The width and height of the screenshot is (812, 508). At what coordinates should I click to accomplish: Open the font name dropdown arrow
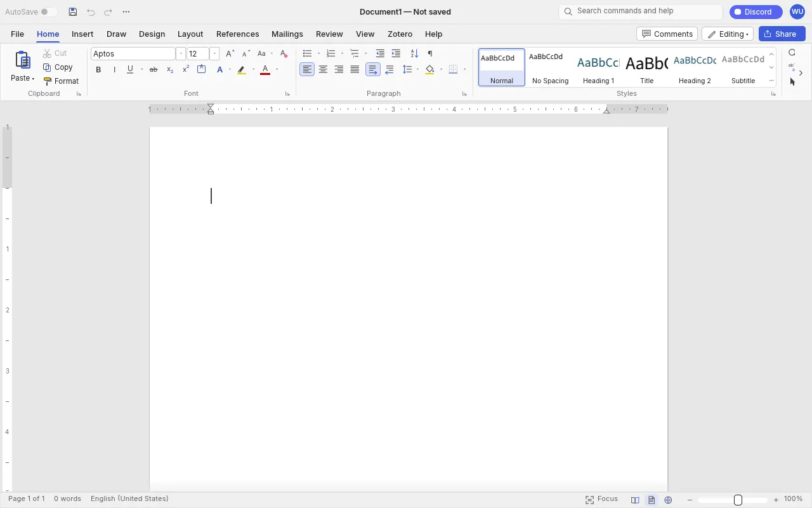(x=181, y=54)
